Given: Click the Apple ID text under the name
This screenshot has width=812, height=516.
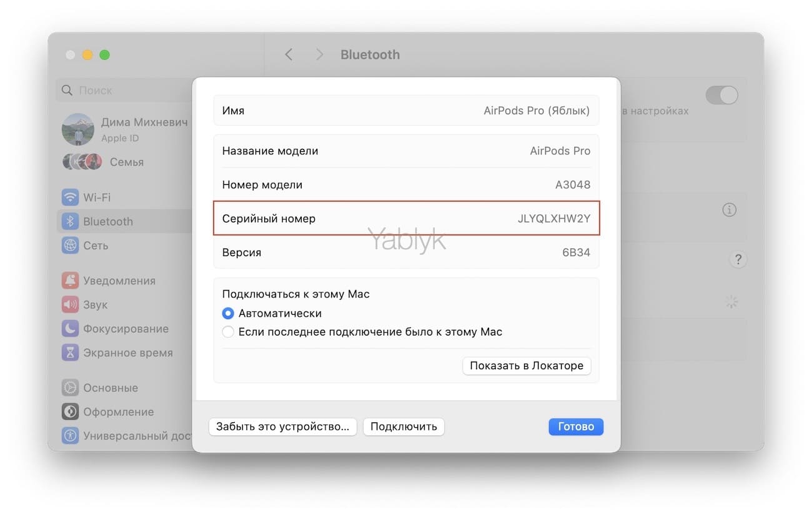Looking at the screenshot, I should point(120,138).
